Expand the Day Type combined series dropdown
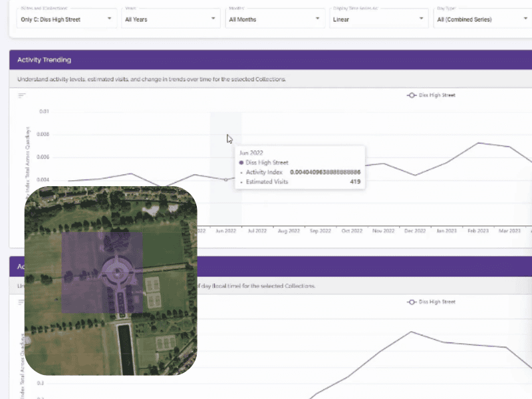 coord(482,19)
